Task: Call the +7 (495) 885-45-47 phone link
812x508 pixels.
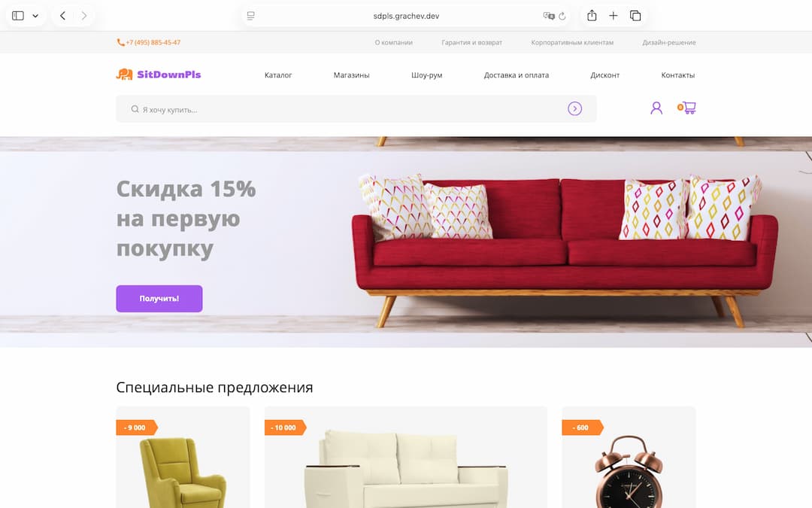Action: [149, 42]
